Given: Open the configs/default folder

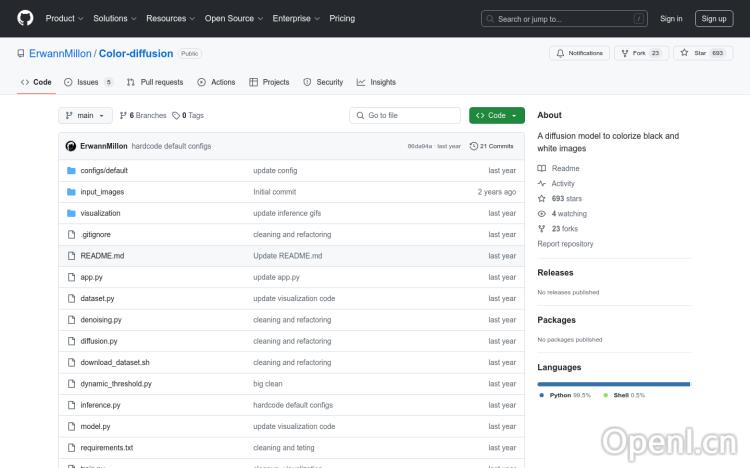Looking at the screenshot, I should [x=104, y=171].
